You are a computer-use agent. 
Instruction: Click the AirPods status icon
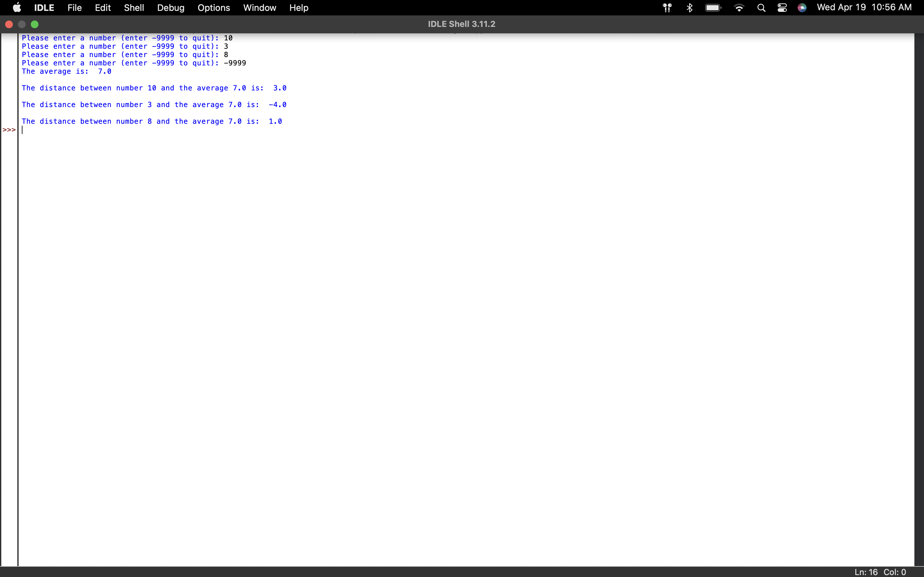pos(667,8)
